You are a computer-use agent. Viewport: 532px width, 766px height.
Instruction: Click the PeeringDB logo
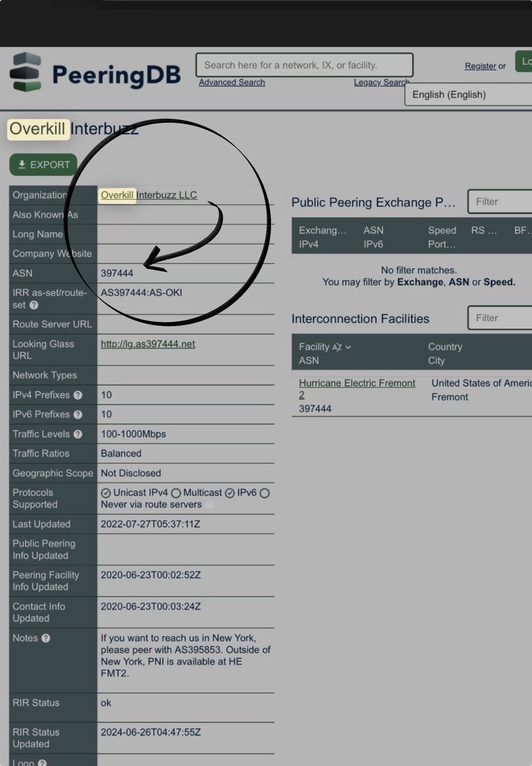(96, 72)
